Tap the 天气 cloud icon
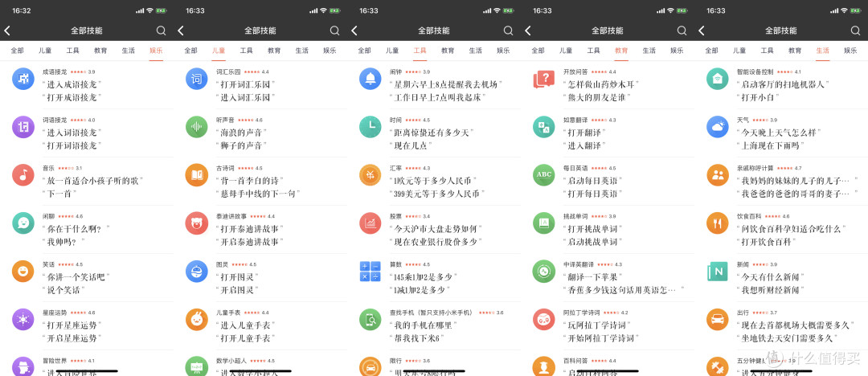Screen dimensions: 868x376 [718, 126]
